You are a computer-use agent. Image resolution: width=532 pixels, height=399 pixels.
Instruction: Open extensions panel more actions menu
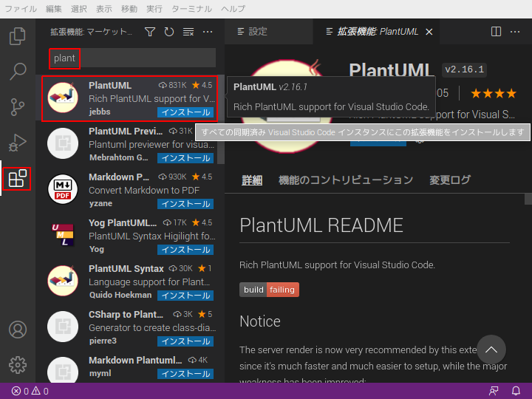click(208, 32)
